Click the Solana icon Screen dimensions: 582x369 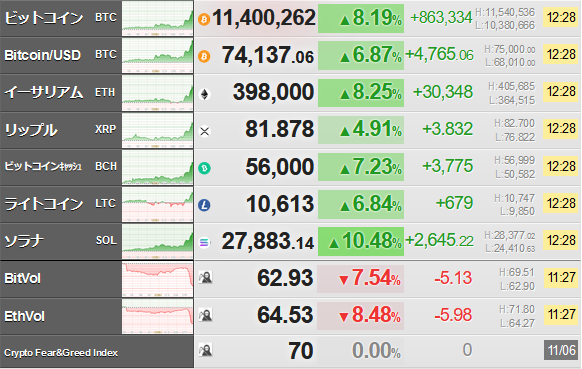point(204,242)
